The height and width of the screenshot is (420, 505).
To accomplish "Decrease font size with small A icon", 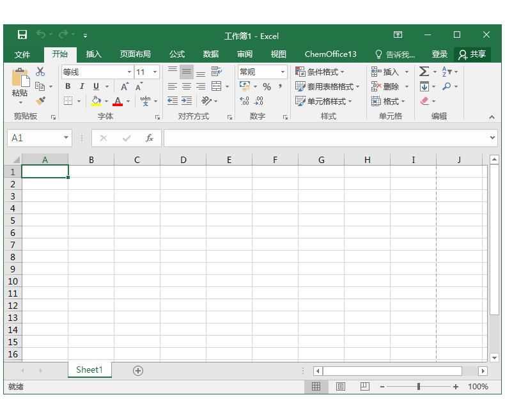I will (139, 86).
